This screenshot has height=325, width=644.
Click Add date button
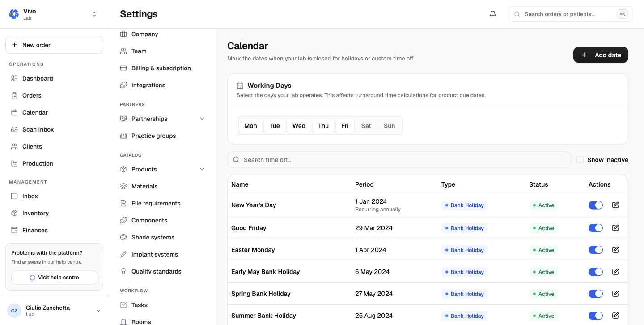[x=601, y=55]
